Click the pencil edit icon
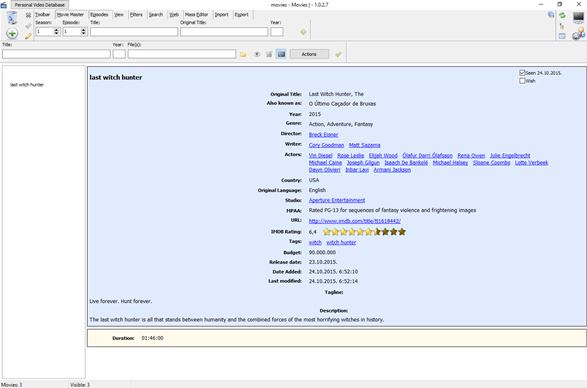Image resolution: width=587 pixels, height=388 pixels. (x=28, y=36)
